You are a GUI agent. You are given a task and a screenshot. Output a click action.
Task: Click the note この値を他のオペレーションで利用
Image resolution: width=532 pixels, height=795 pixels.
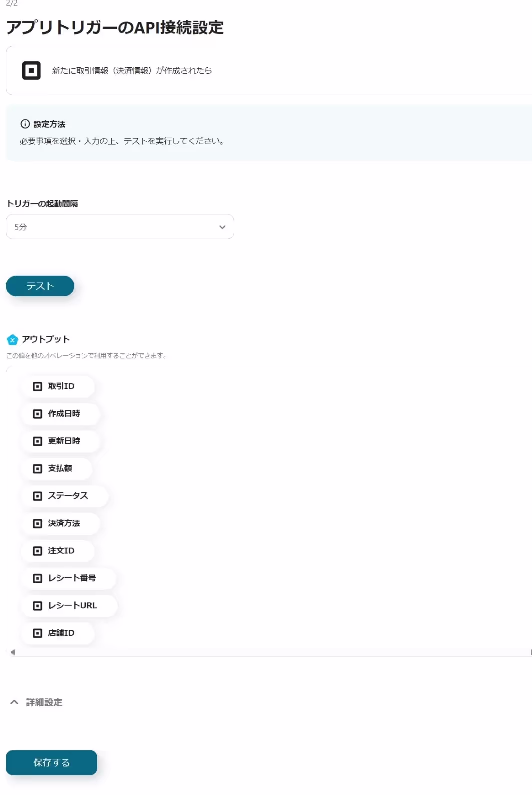point(87,356)
